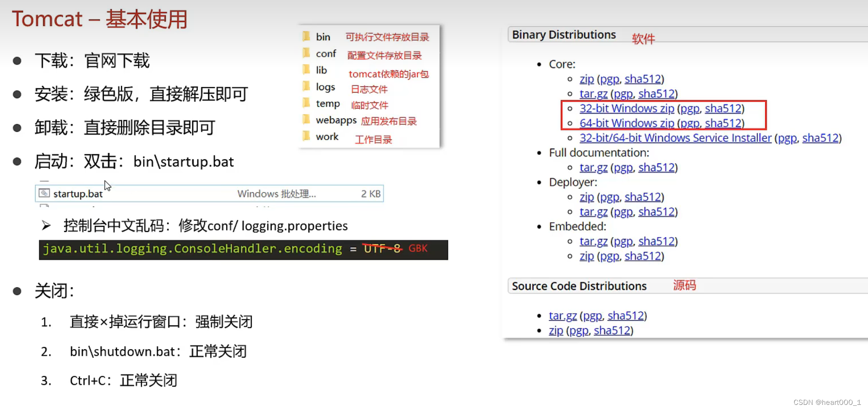Click the 'conf' folder name
868x410 pixels.
326,53
